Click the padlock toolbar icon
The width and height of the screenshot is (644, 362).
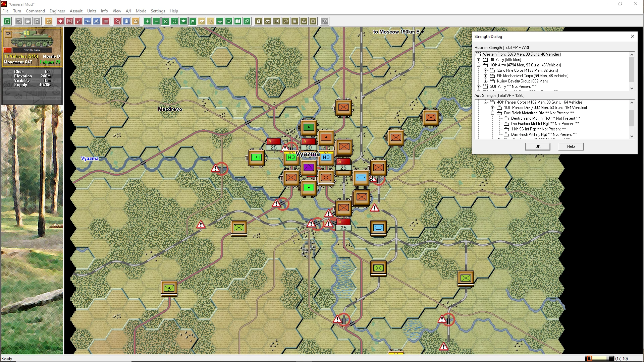pyautogui.click(x=259, y=21)
